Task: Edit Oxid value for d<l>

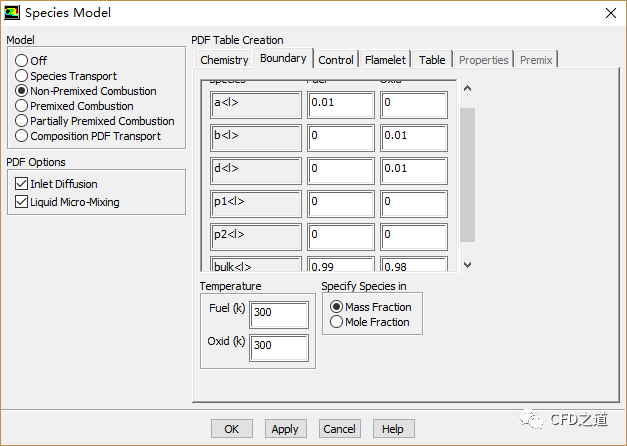Action: [x=414, y=171]
